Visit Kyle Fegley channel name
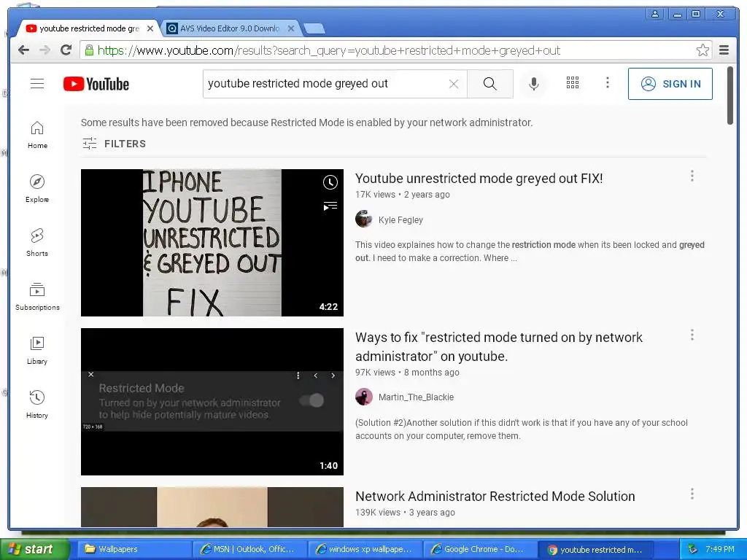Viewport: 747px width, 560px height. (x=400, y=220)
